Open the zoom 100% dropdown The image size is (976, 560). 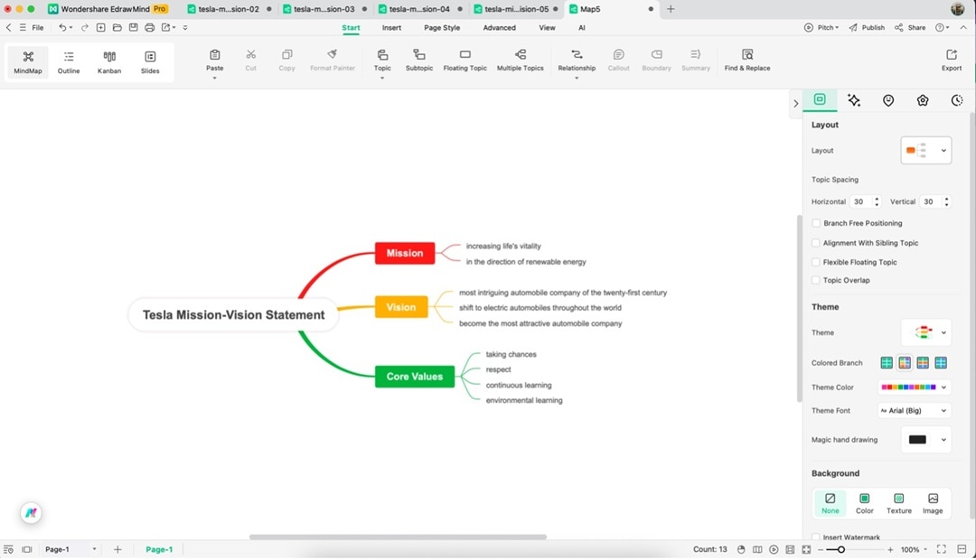pos(914,549)
